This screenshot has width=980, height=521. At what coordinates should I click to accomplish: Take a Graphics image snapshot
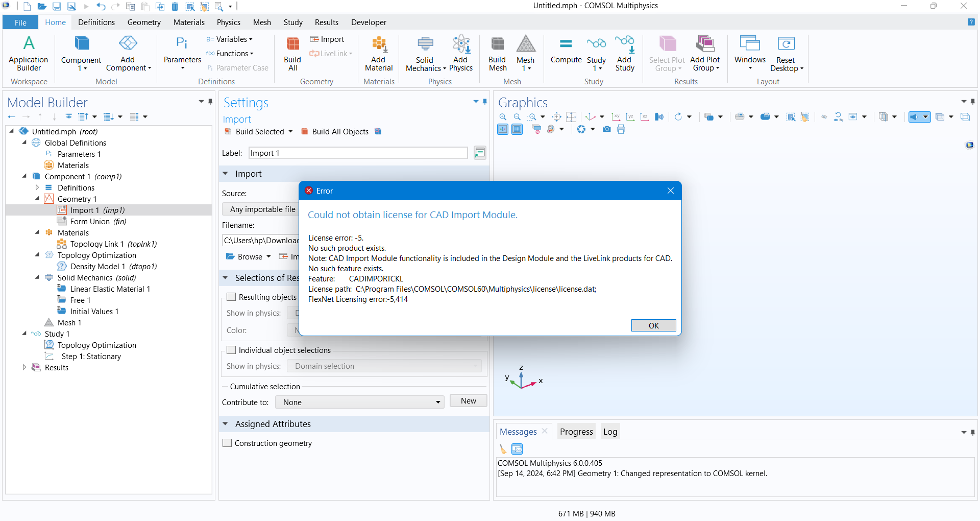tap(607, 129)
